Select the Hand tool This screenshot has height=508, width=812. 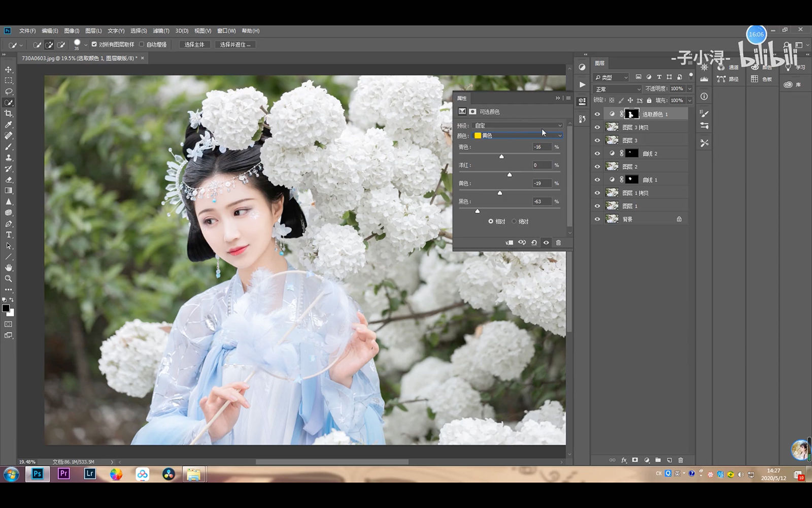(9, 268)
